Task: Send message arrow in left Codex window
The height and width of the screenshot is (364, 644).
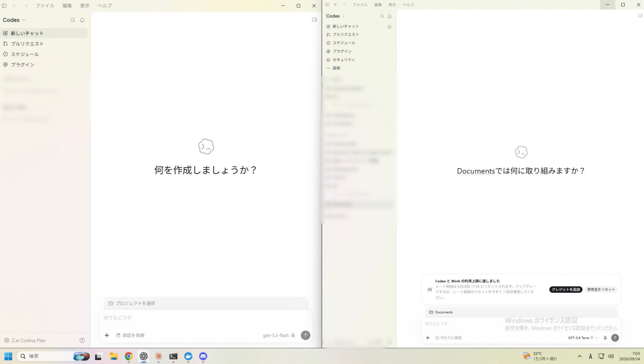Action: point(305,335)
